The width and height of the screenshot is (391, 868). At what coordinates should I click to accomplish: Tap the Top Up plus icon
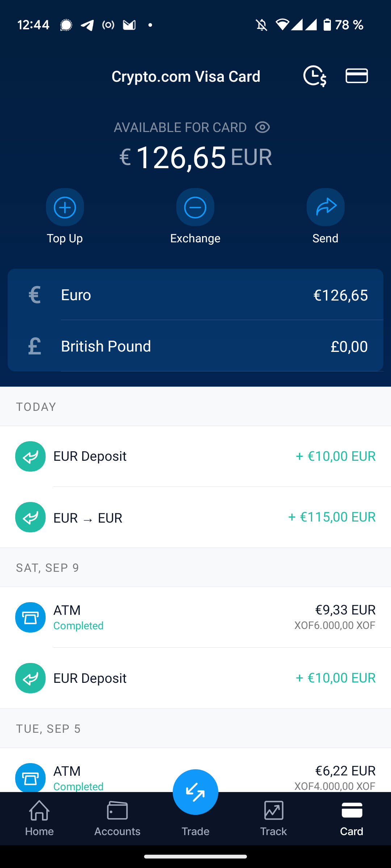65,207
